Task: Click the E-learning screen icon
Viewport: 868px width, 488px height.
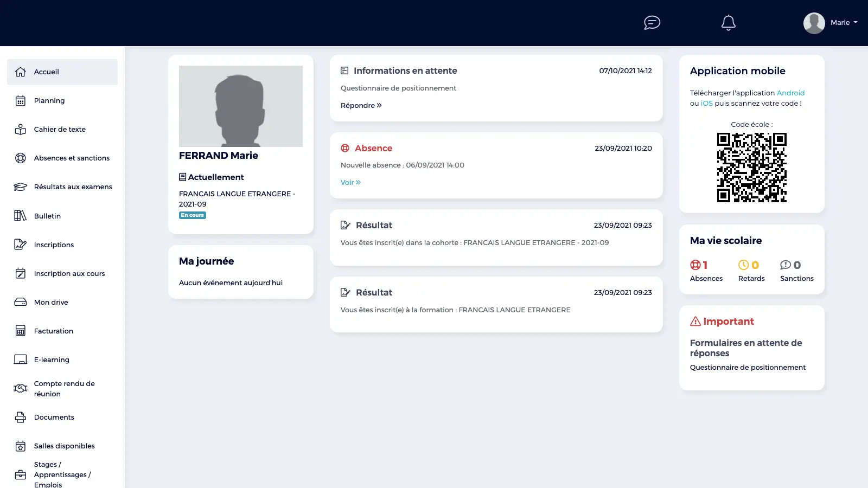Action: (21, 359)
